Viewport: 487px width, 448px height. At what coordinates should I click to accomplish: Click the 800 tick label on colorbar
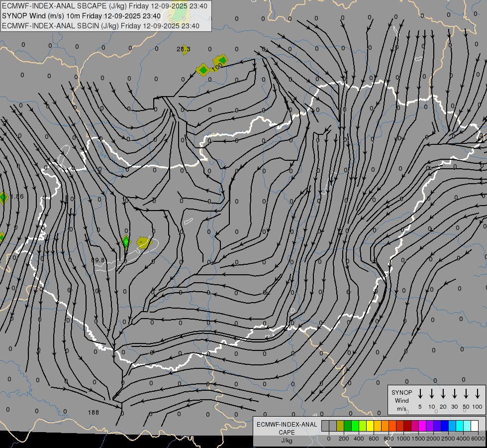click(x=389, y=439)
